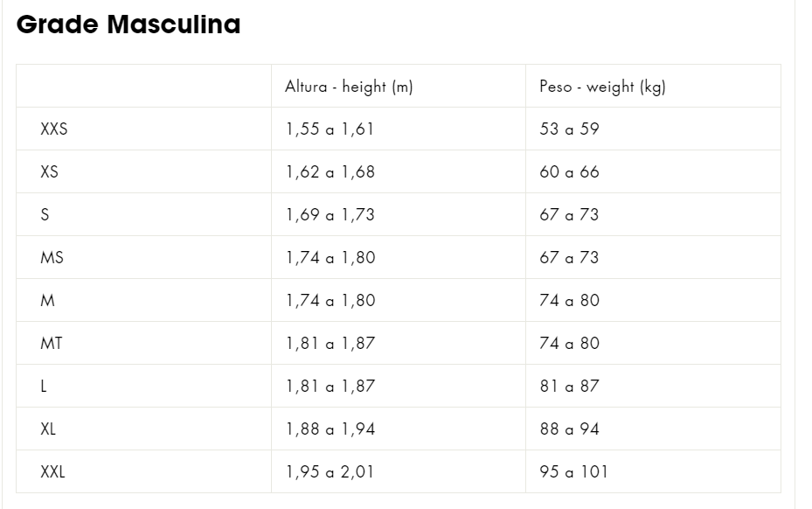Click weight cell "81 a 87"
The height and width of the screenshot is (509, 812).
[569, 387]
